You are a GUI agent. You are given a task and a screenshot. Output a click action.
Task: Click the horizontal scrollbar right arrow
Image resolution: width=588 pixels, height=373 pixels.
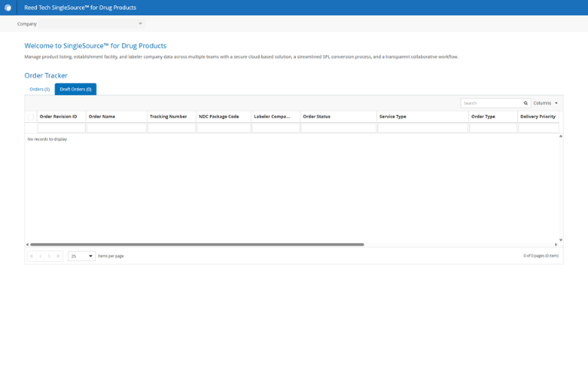[x=556, y=244]
